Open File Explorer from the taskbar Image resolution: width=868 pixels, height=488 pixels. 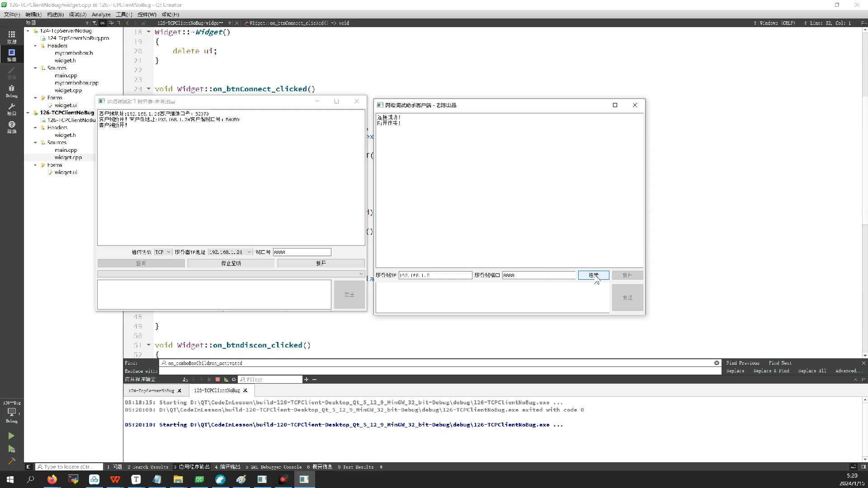click(178, 479)
